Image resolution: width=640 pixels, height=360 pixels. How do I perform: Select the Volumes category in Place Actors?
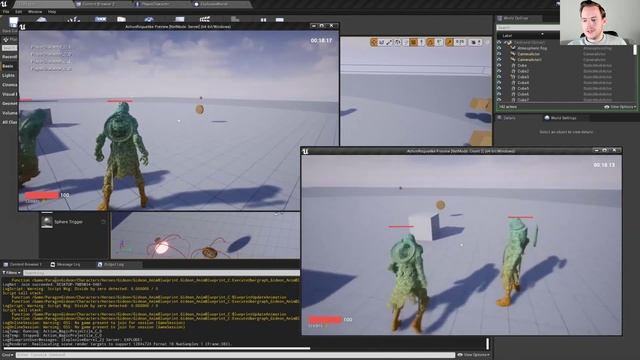click(9, 113)
